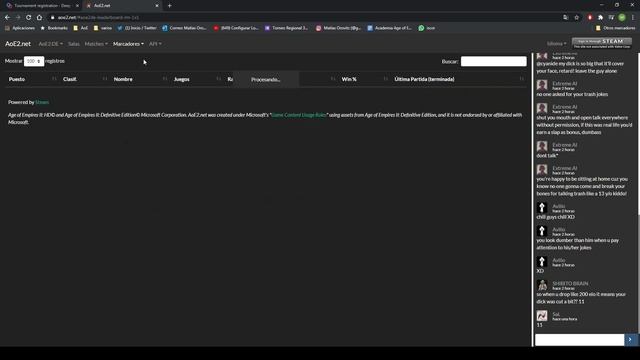Click the SHINTO BRAIN username in chat

(x=570, y=283)
